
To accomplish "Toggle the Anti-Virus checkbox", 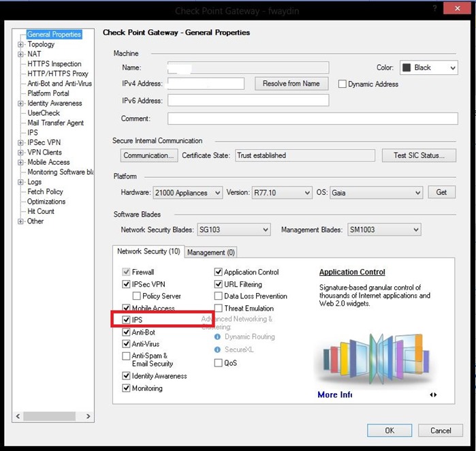I will [126, 344].
